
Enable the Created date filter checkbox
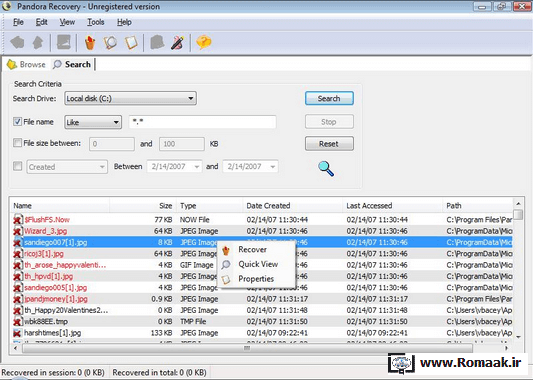pos(17,166)
